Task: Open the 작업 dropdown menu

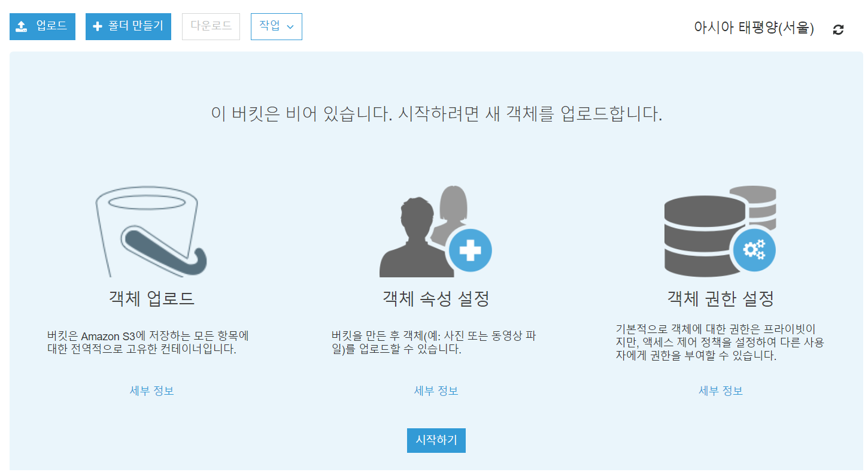Action: (x=277, y=27)
